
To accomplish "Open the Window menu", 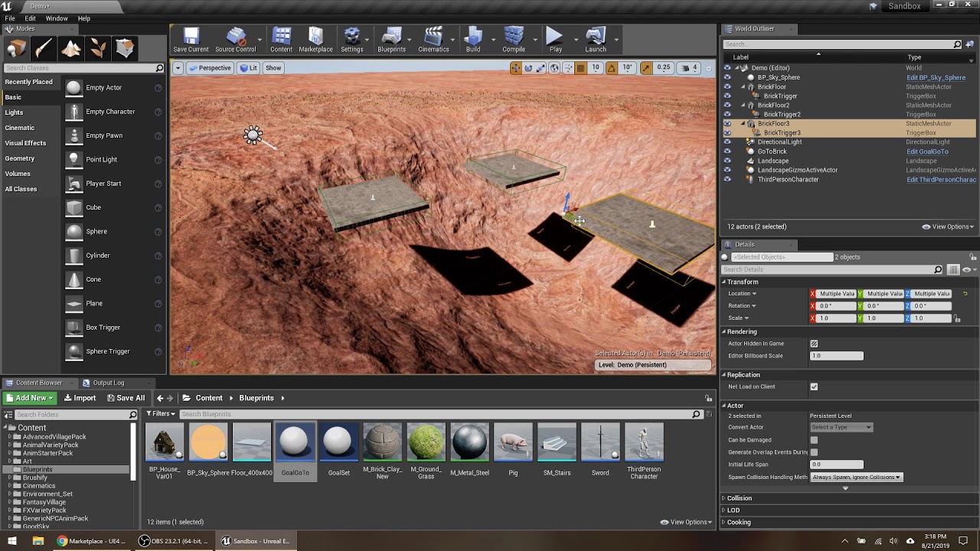I will [57, 18].
